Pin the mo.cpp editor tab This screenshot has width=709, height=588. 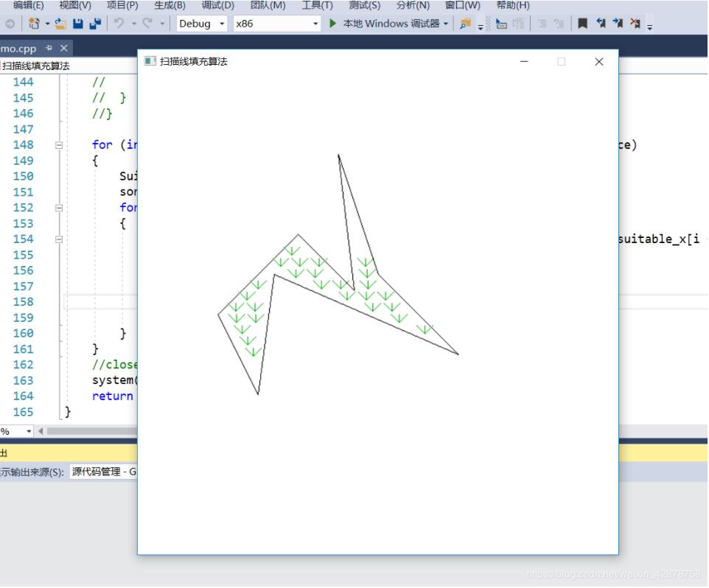tap(49, 48)
